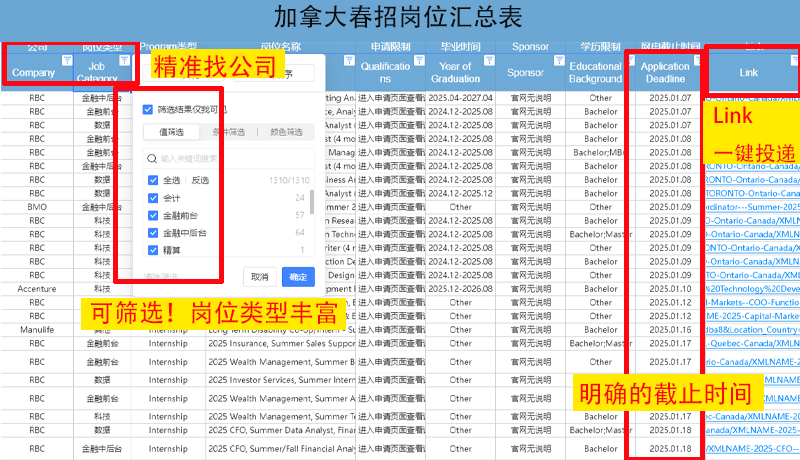The image size is (800, 460).
Task: Switch to the 值筛选 tab
Action: pos(171,132)
